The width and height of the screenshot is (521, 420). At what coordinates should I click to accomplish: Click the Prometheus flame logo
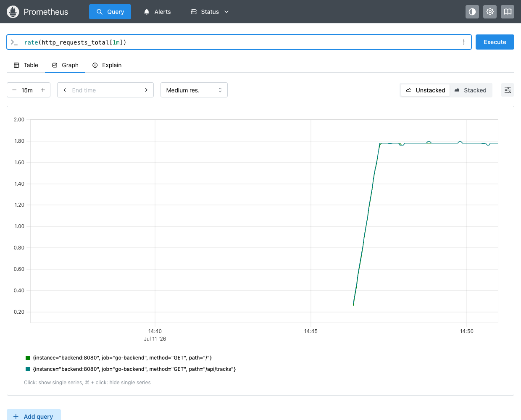[x=13, y=12]
